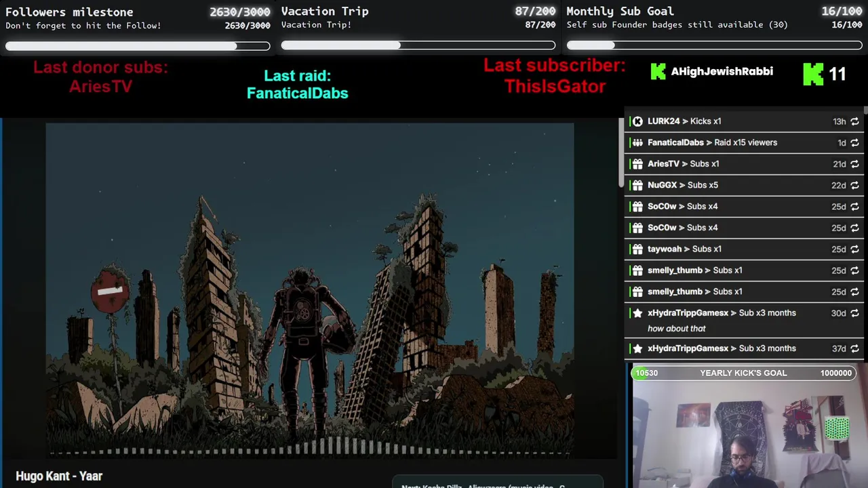This screenshot has height=488, width=868.
Task: Click the '22d' timestamp on NuGGX row
Action: click(839, 185)
